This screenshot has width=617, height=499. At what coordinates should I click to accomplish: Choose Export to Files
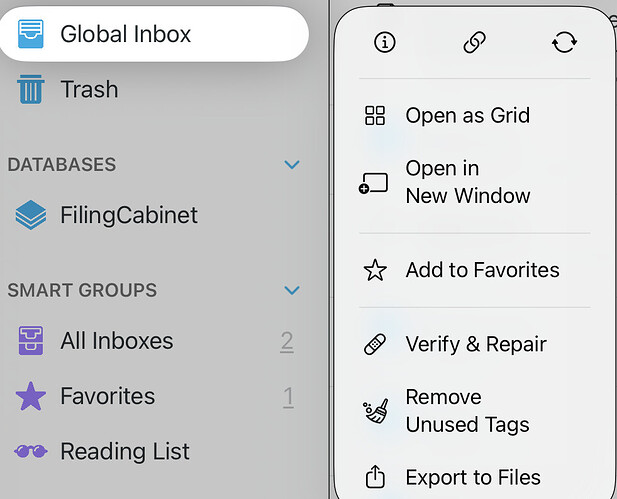pyautogui.click(x=472, y=478)
